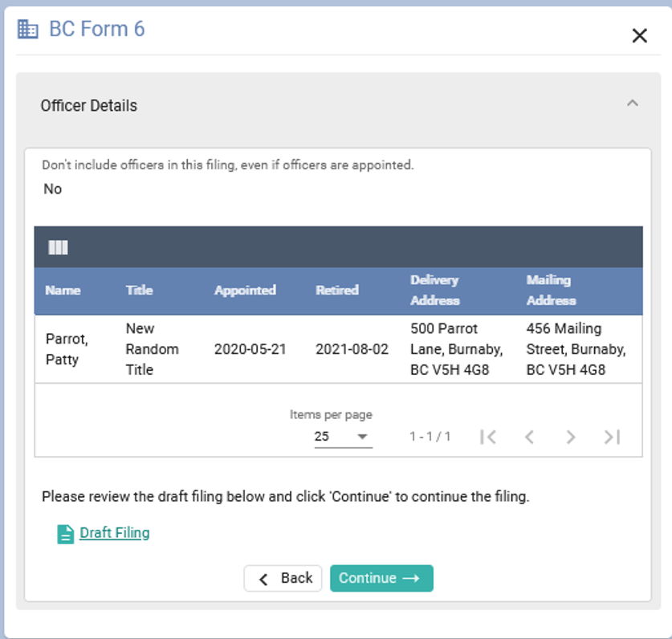
Task: Open the Items per page dropdown
Action: [x=343, y=437]
